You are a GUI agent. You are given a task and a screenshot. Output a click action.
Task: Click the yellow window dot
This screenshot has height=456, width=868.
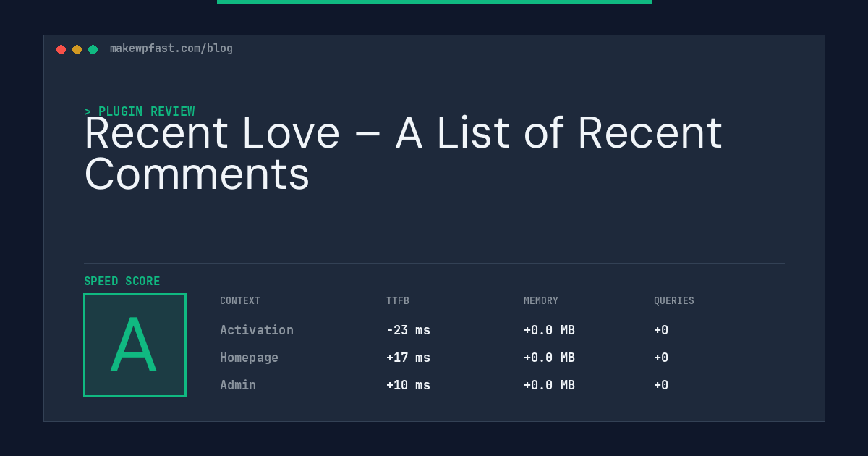tap(77, 49)
